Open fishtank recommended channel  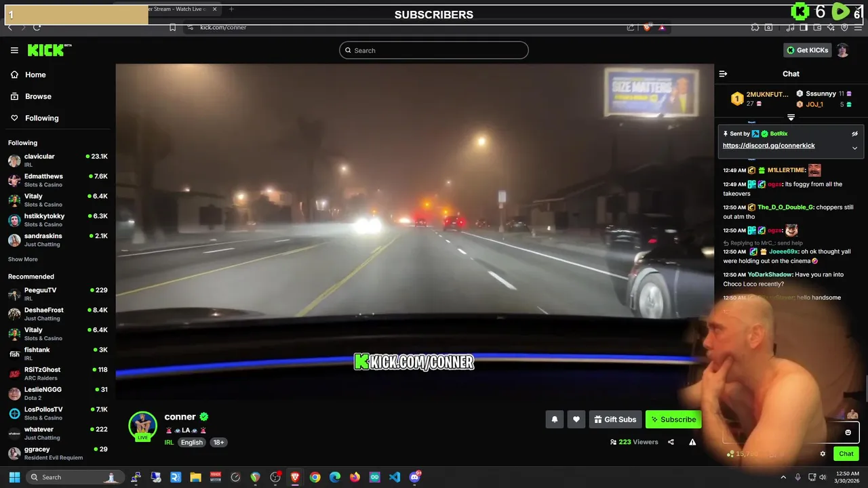tap(58, 354)
